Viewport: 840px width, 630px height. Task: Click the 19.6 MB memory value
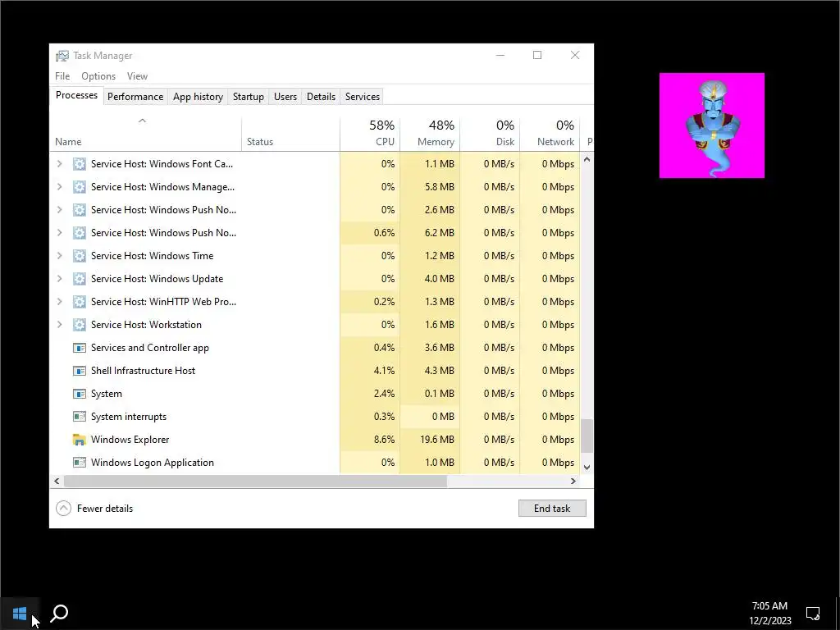tap(437, 440)
